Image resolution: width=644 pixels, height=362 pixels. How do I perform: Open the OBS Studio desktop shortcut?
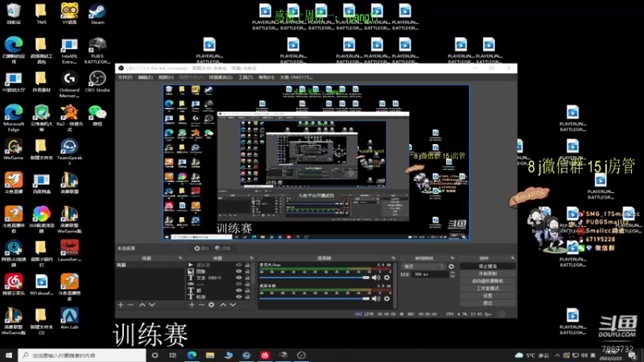97,81
